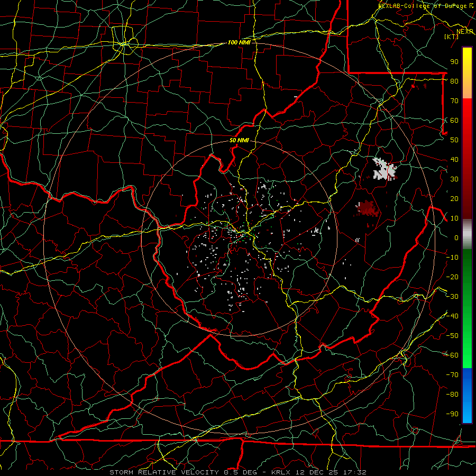Click the -70 value on velocity scale

click(452, 375)
